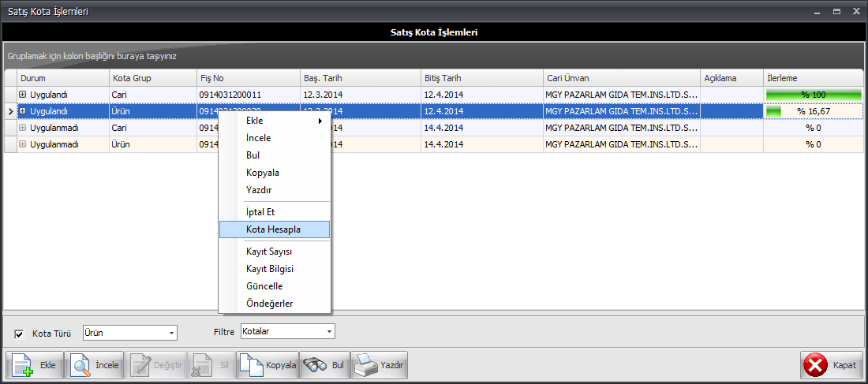Click the Kopyala toolbar button
Viewport: 868px width, 384px height.
click(268, 365)
